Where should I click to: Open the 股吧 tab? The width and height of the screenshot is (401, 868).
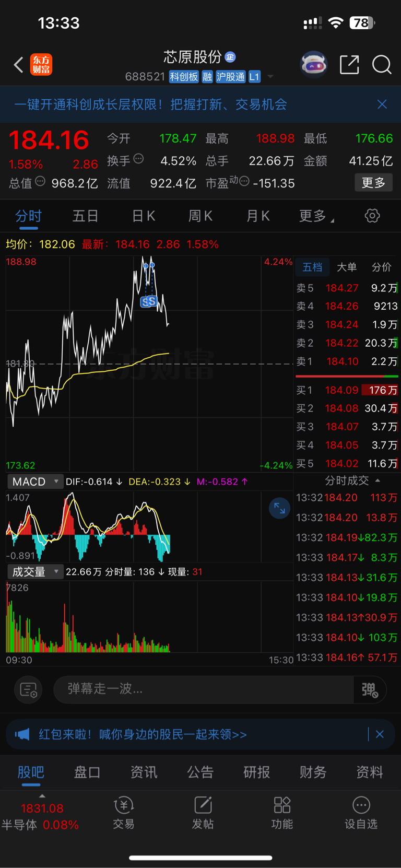tap(31, 772)
